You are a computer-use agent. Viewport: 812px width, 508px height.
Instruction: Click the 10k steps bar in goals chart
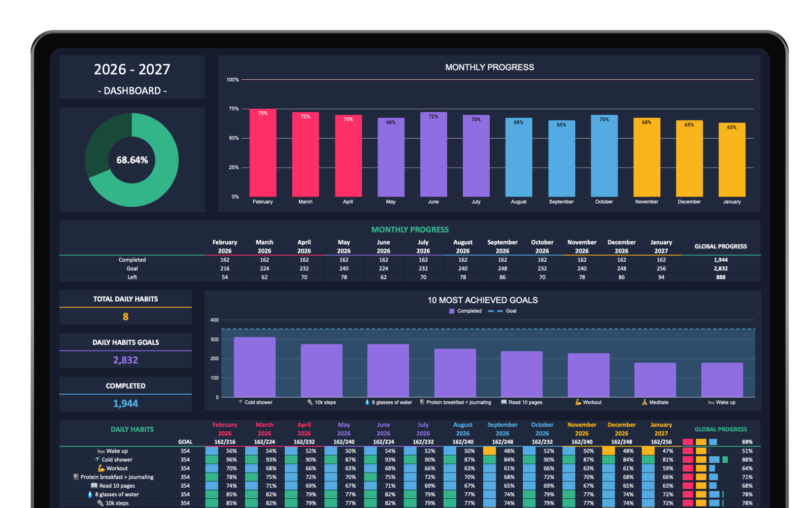pyautogui.click(x=322, y=371)
